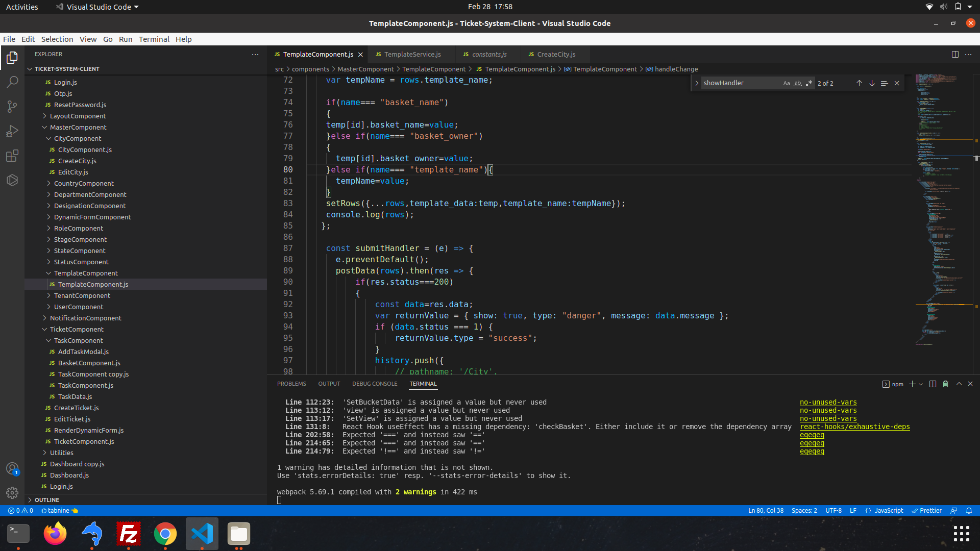Open the terminal launch profile dropdown arrow
The height and width of the screenshot is (551, 980).
click(921, 384)
